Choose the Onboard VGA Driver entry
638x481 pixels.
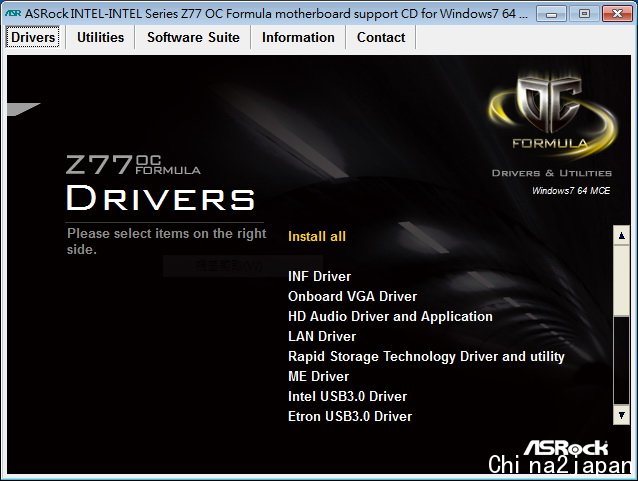click(x=352, y=296)
